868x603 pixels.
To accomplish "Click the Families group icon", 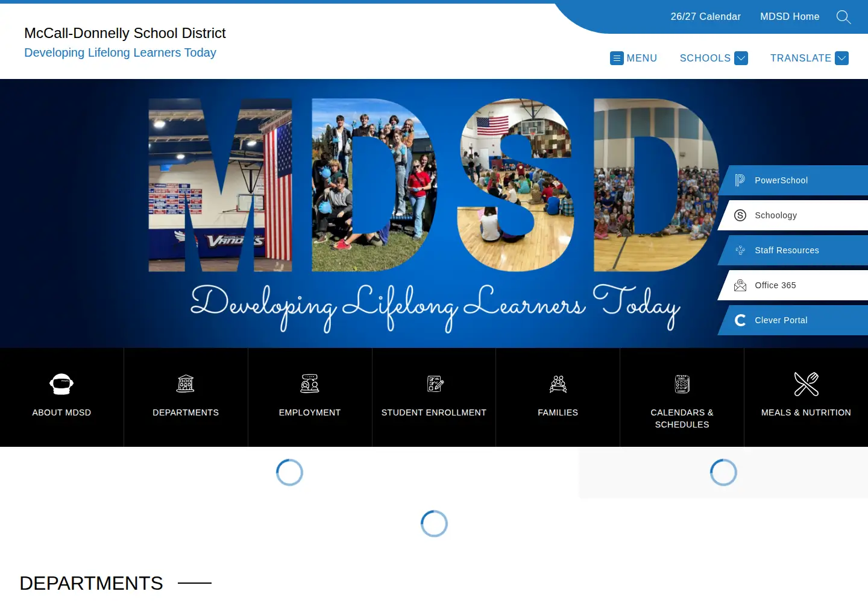I will coord(558,384).
